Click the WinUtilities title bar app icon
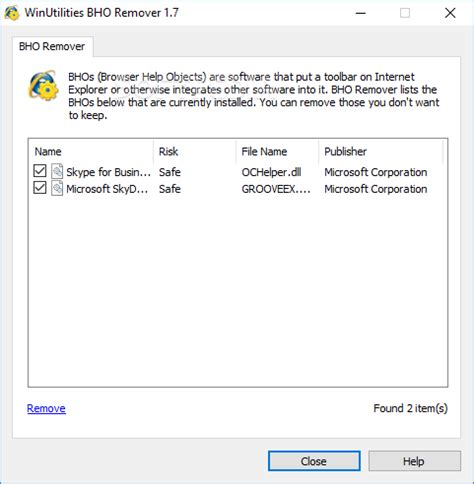 tap(12, 13)
